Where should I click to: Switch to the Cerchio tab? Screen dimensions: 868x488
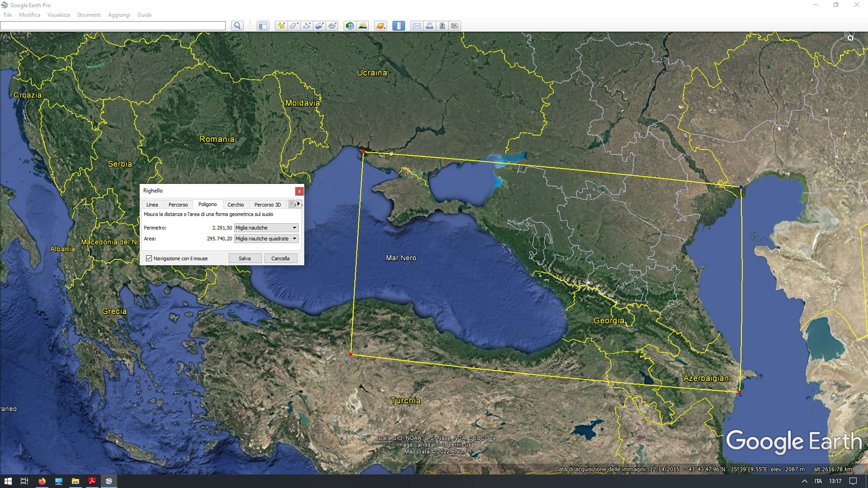(x=236, y=205)
